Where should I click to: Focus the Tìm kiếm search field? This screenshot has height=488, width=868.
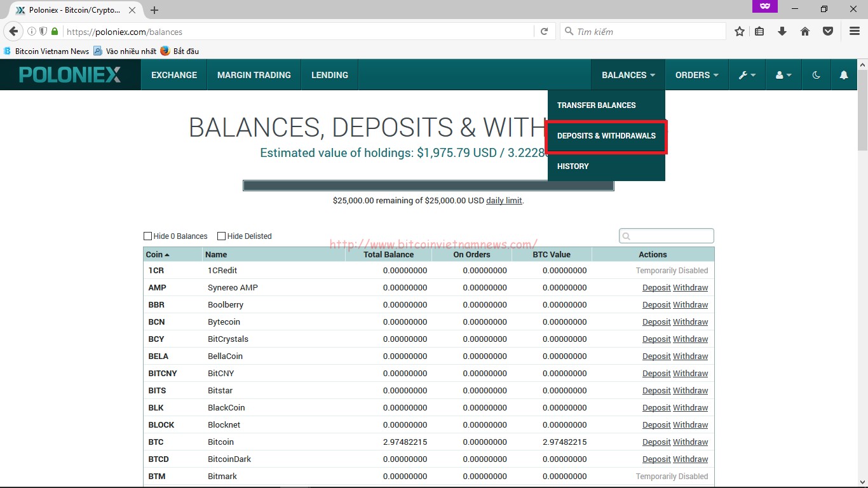pyautogui.click(x=642, y=31)
